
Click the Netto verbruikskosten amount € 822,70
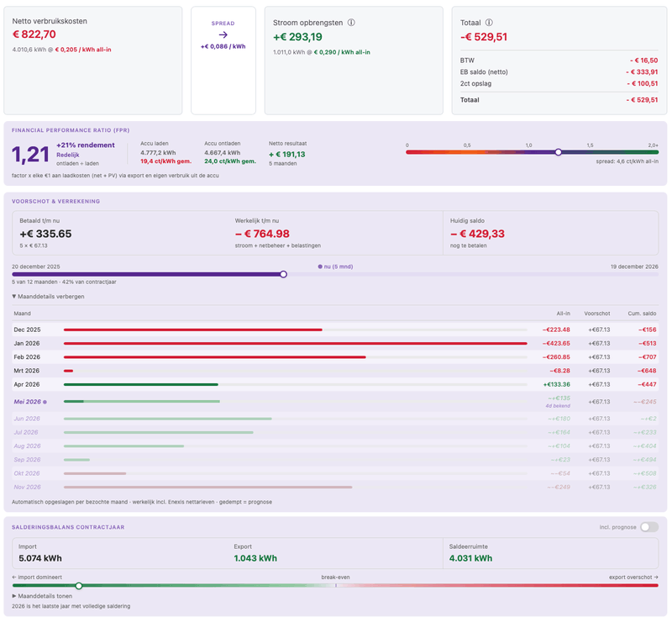[34, 34]
